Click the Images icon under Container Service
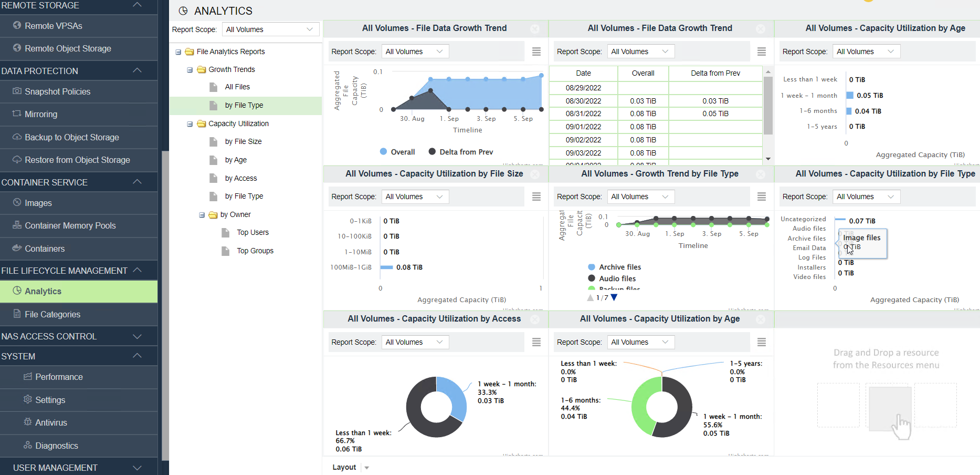 17,202
